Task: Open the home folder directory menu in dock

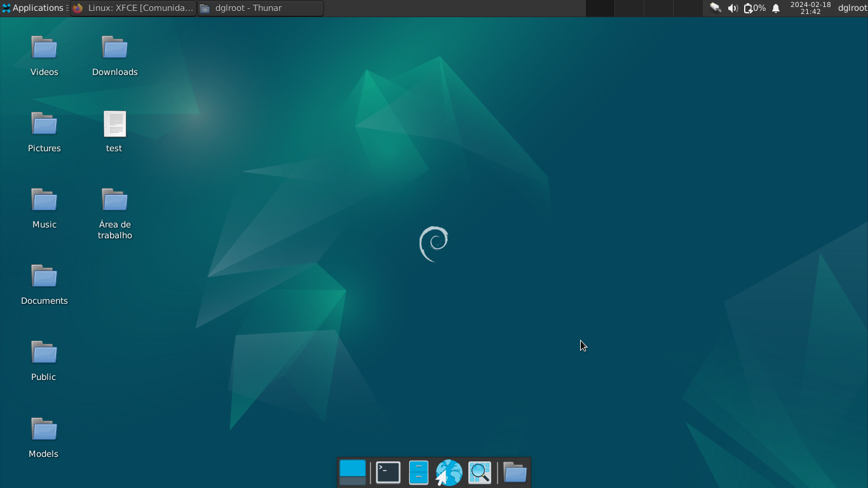Action: (x=515, y=473)
